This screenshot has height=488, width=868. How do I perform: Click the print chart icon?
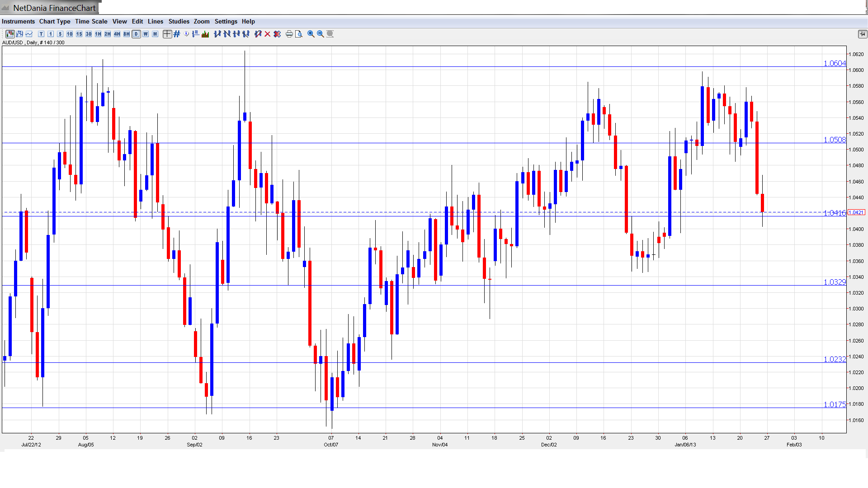point(289,34)
